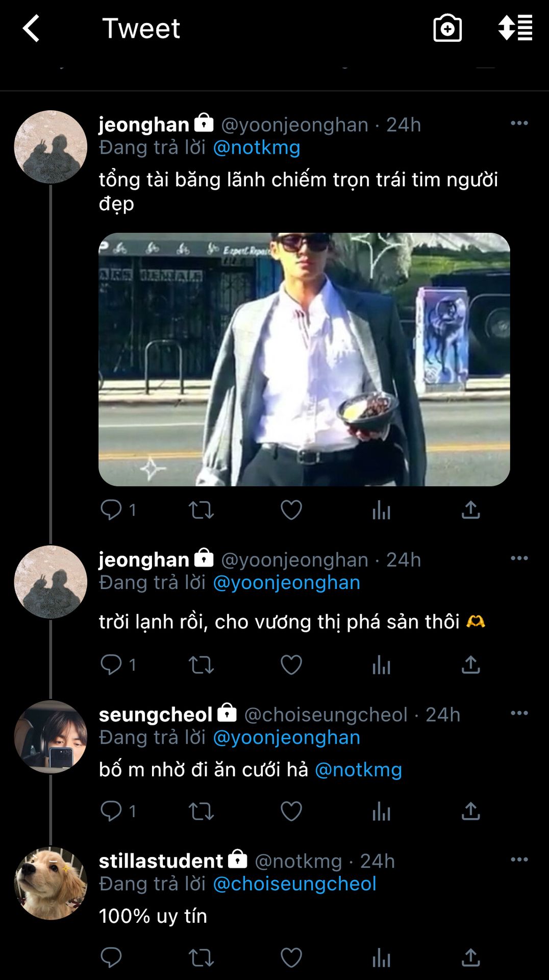The image size is (549, 980).
Task: Share seungcheol's tweet
Action: (x=470, y=811)
